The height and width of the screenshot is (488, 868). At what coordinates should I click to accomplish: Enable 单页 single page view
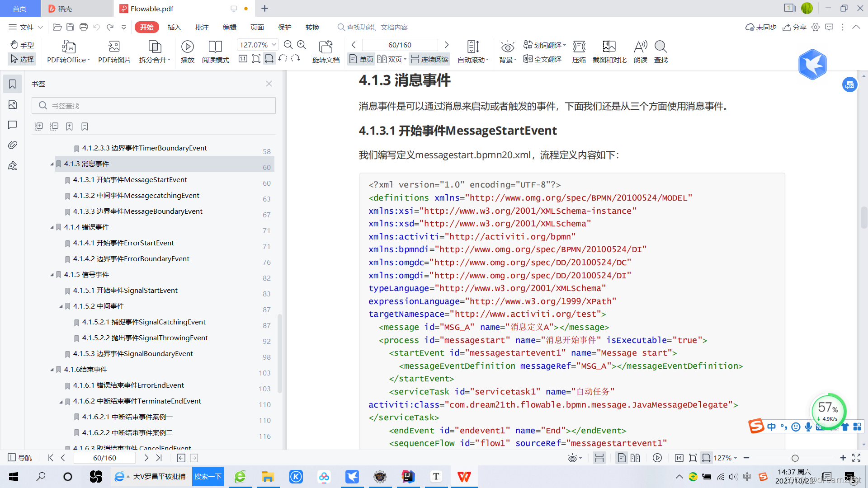(x=362, y=59)
